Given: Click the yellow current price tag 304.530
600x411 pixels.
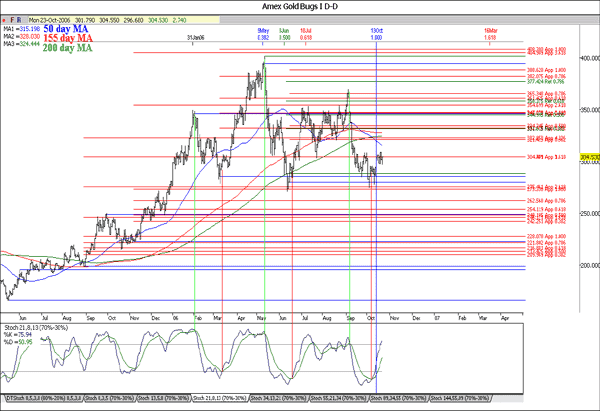Looking at the screenshot, I should (590, 157).
